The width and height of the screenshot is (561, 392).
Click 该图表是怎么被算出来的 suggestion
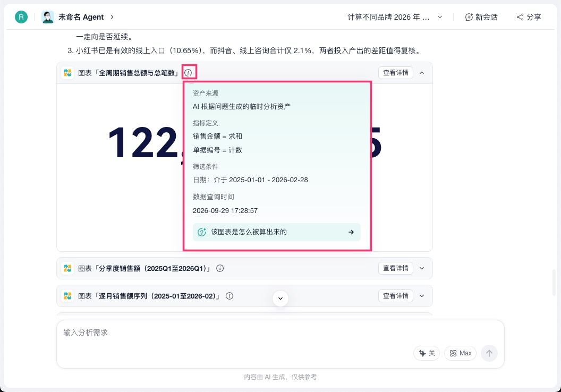click(x=277, y=232)
